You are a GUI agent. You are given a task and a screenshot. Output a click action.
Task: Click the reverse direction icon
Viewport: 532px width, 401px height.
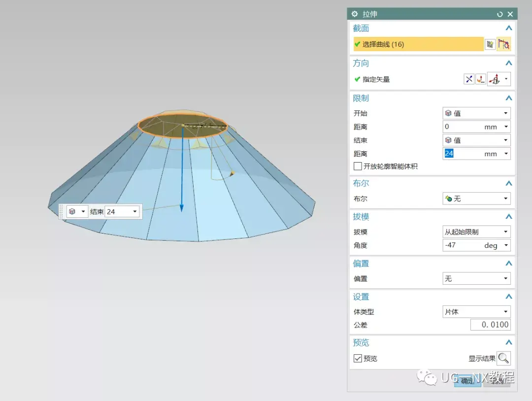[x=469, y=79]
